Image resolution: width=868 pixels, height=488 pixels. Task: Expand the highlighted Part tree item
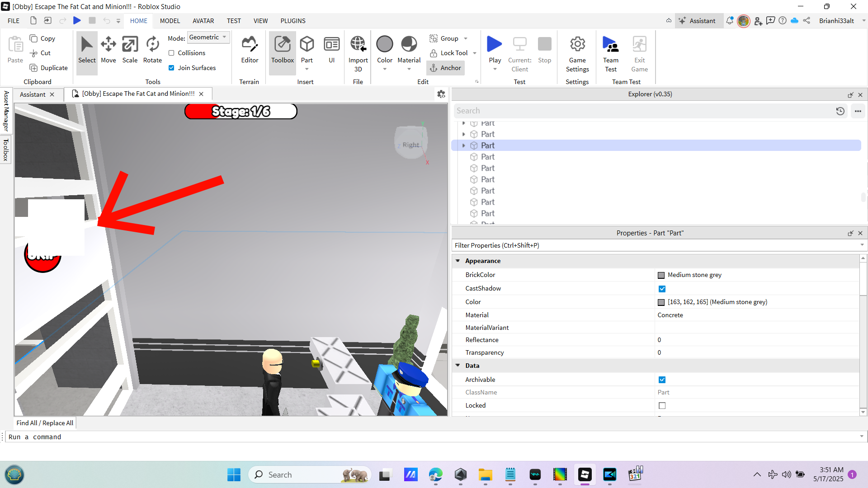point(464,145)
